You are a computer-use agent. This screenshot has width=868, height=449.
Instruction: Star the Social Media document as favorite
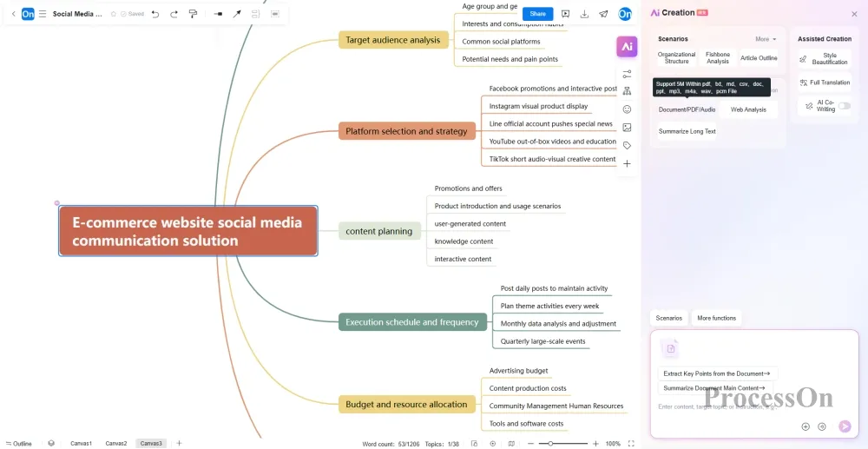113,14
